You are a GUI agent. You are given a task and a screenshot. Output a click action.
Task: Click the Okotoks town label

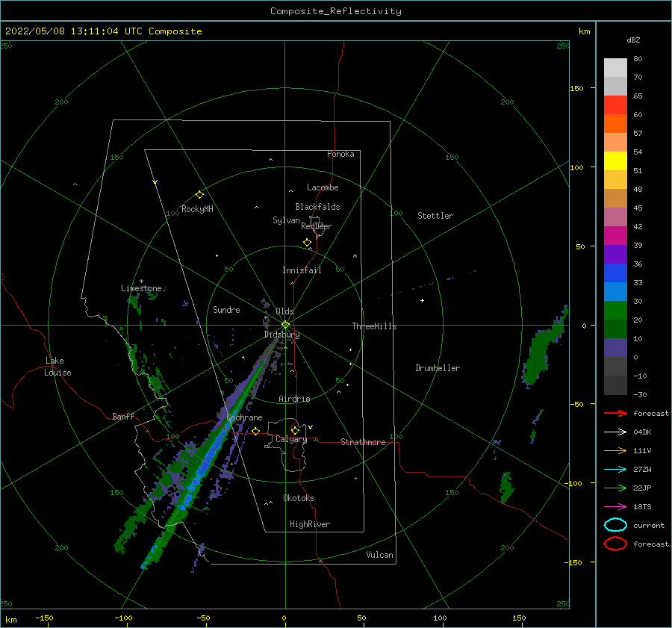point(299,498)
